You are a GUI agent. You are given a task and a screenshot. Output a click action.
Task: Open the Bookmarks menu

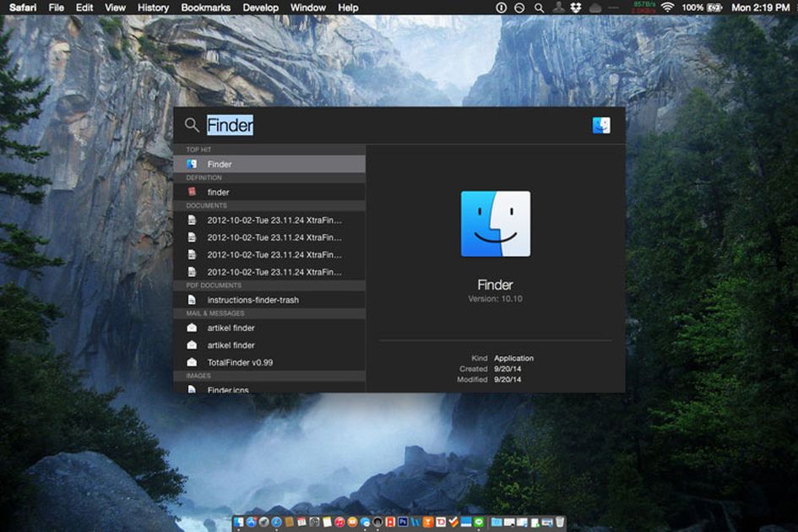pyautogui.click(x=205, y=8)
